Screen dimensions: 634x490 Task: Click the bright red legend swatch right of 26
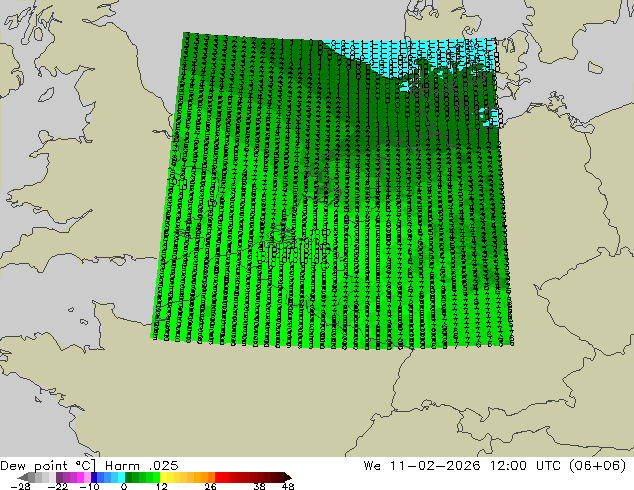point(218,477)
